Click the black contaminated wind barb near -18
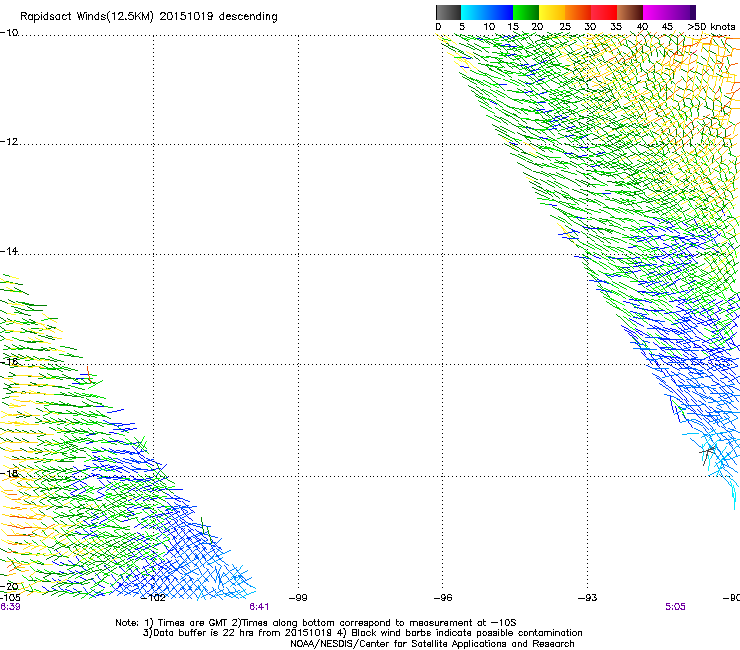Screen dimensions: 740x650 point(707,455)
